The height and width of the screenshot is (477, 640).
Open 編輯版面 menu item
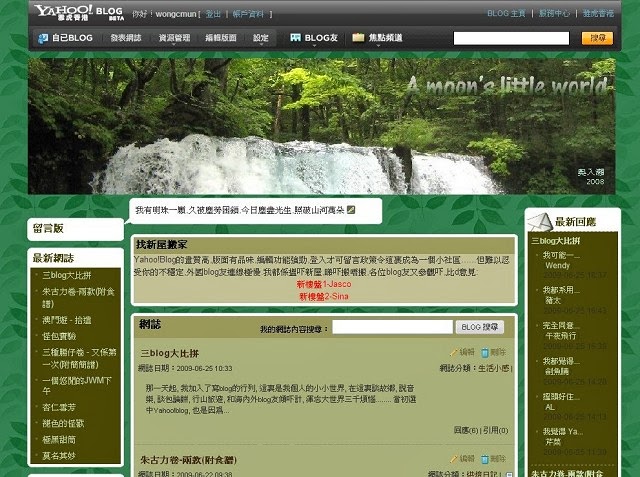pyautogui.click(x=221, y=38)
